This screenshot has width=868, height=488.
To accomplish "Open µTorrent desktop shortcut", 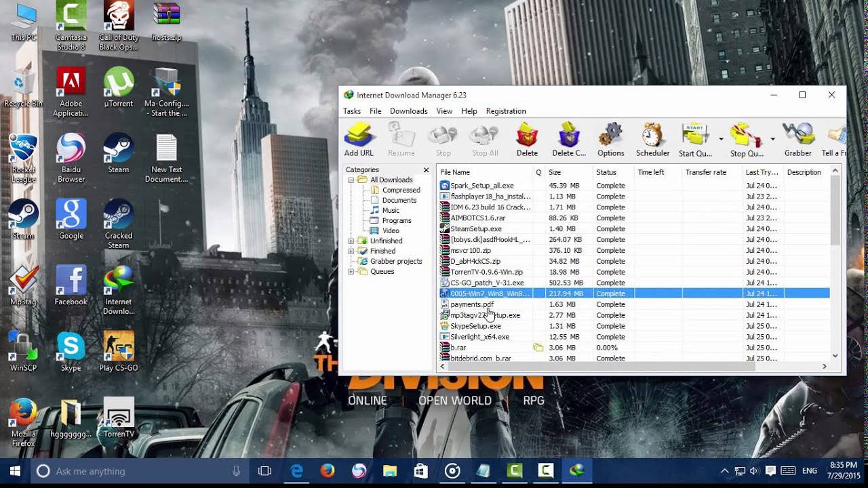I will tap(119, 87).
